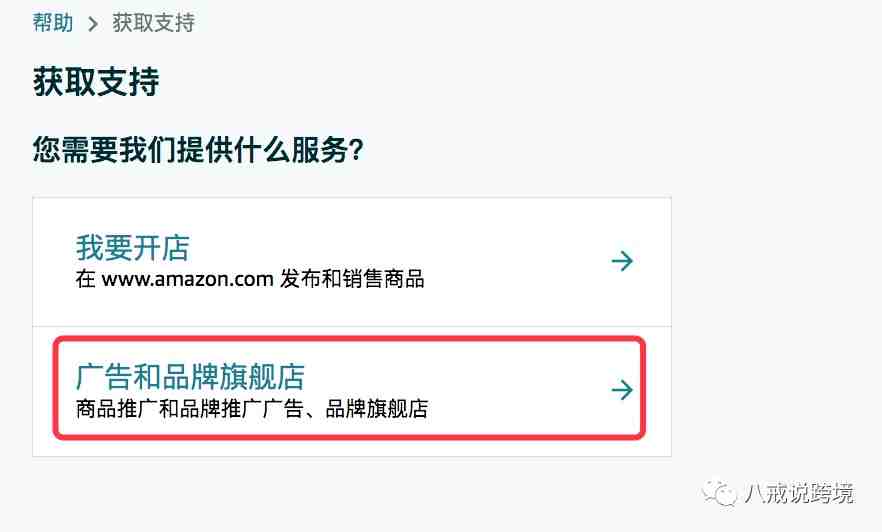Click the 您需要我们提供什么服务? question heading
The image size is (882, 532).
coord(198,150)
